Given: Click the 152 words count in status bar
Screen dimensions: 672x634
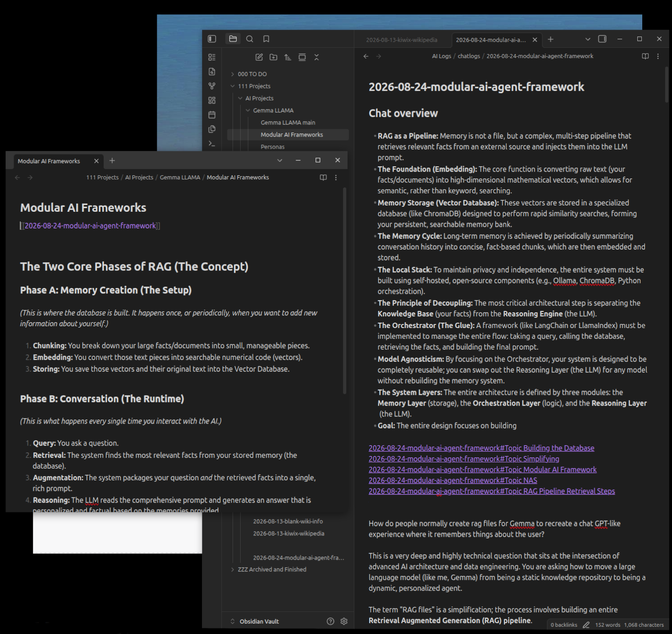Looking at the screenshot, I should click(x=608, y=625).
